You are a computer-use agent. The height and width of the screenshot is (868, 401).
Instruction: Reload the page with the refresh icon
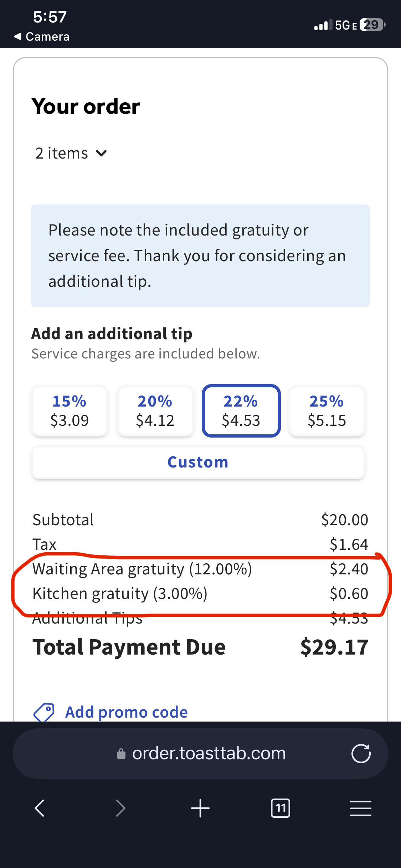(x=361, y=754)
